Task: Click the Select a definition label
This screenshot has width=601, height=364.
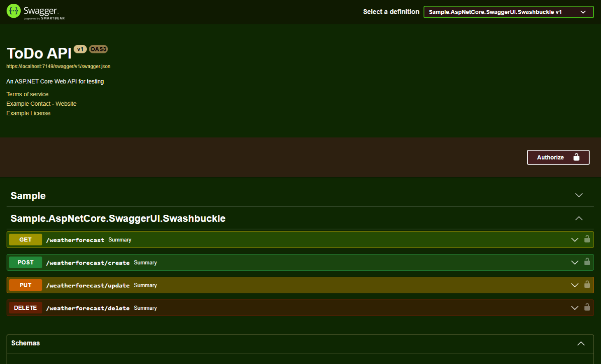Action: tap(391, 12)
